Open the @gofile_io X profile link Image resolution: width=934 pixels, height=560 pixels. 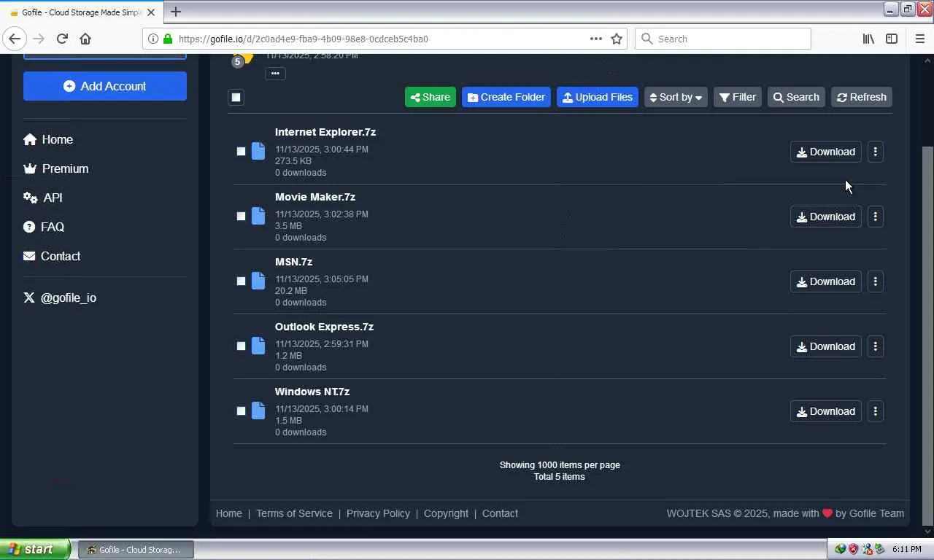(60, 297)
